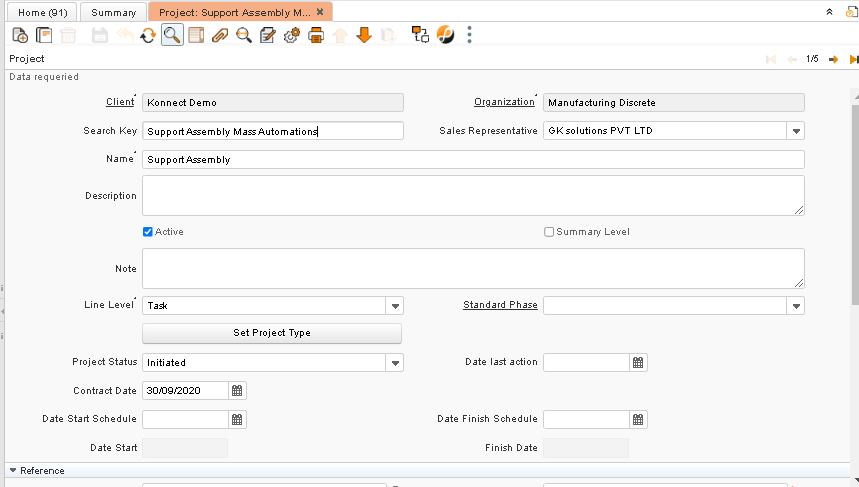The width and height of the screenshot is (859, 487).
Task: Click into the Description text field
Action: point(472,195)
